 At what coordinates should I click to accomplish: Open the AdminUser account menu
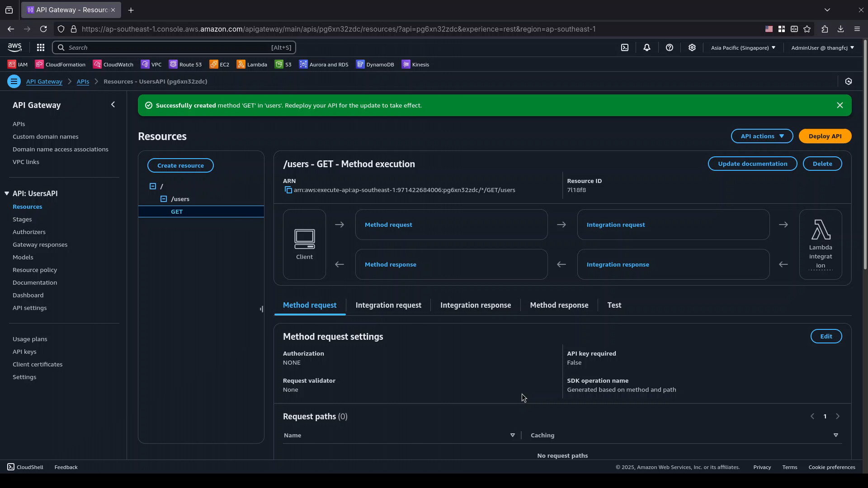tap(823, 47)
